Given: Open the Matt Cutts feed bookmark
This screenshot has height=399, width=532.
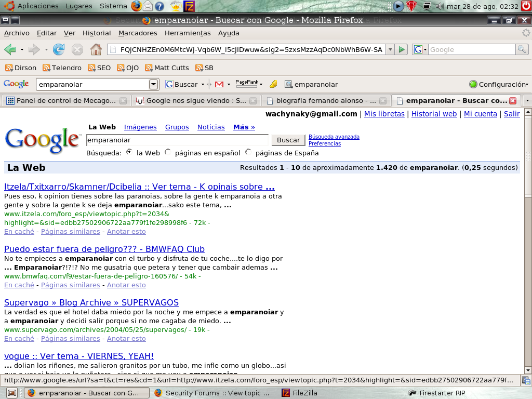Looking at the screenshot, I should 167,68.
